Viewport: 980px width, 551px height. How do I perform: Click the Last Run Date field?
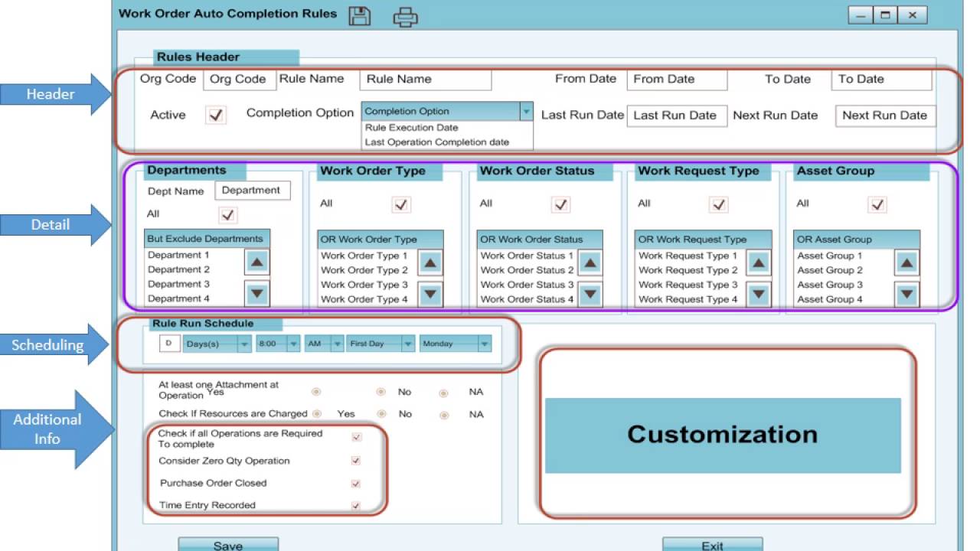[677, 116]
